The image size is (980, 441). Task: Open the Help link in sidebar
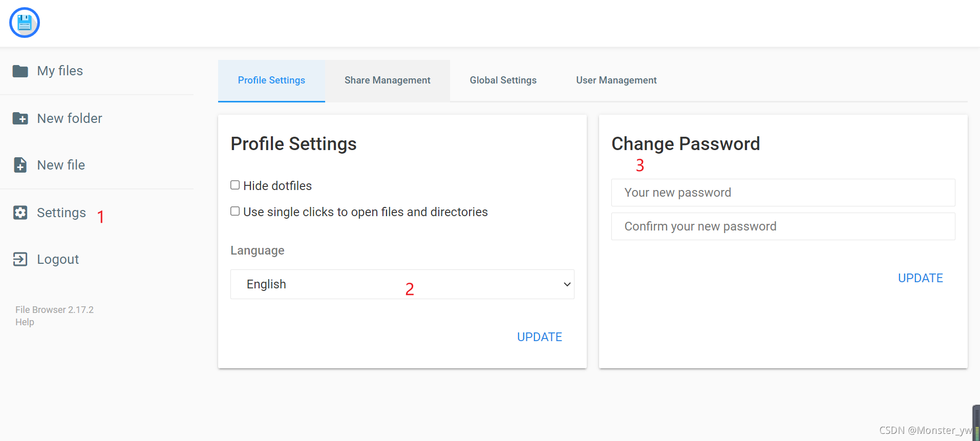25,322
